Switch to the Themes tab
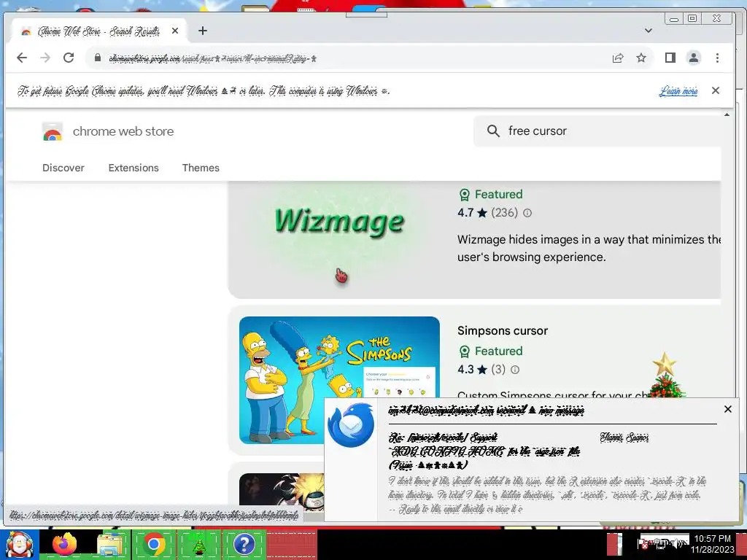The image size is (747, 560). 201,168
